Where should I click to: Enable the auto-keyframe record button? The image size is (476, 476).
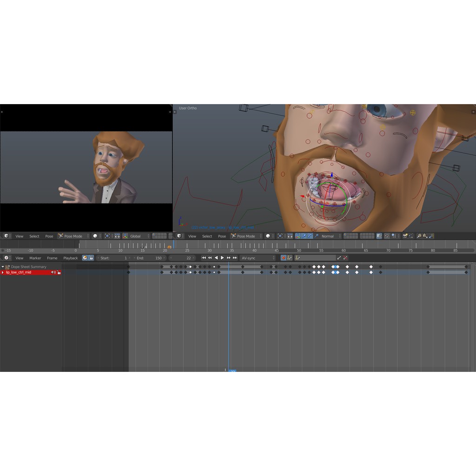[x=283, y=258]
